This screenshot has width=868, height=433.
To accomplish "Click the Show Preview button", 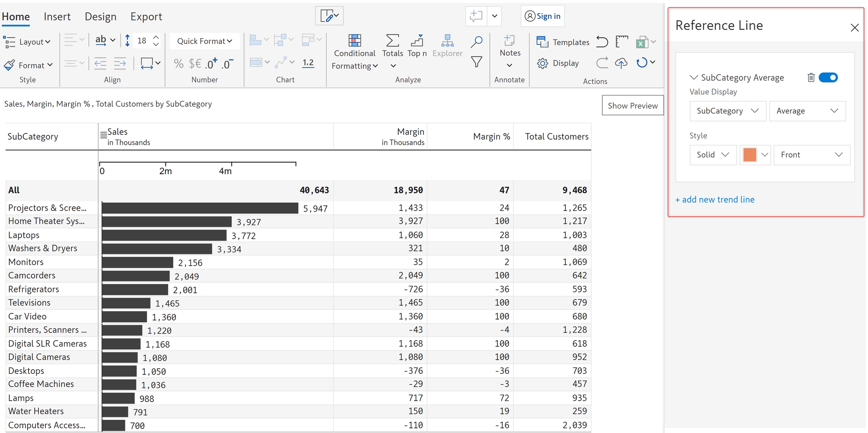I will tap(632, 106).
